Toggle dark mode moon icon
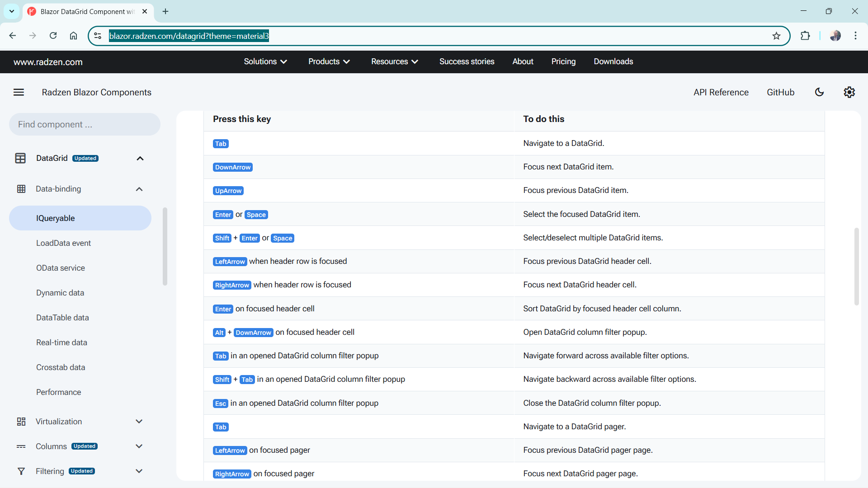 (x=819, y=92)
